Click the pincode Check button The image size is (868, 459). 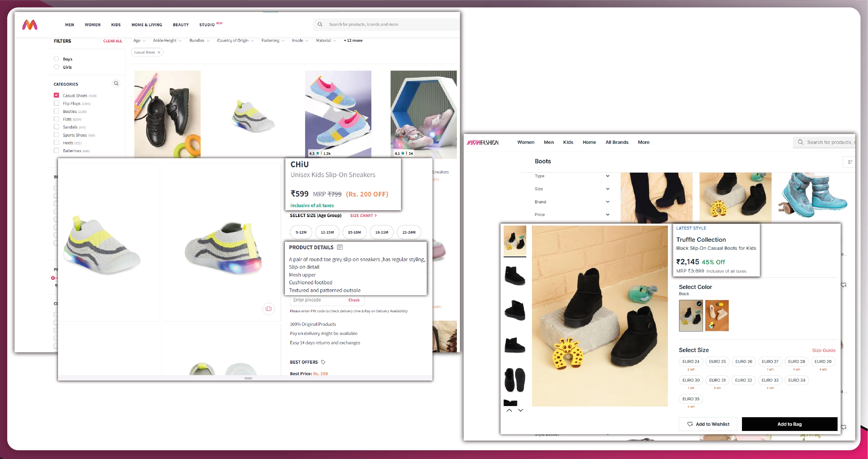(354, 300)
